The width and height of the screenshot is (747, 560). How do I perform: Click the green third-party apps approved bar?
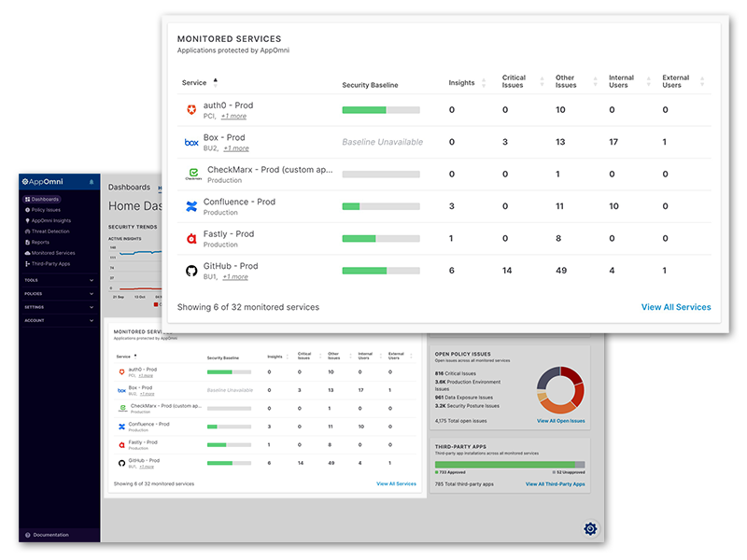click(x=504, y=464)
